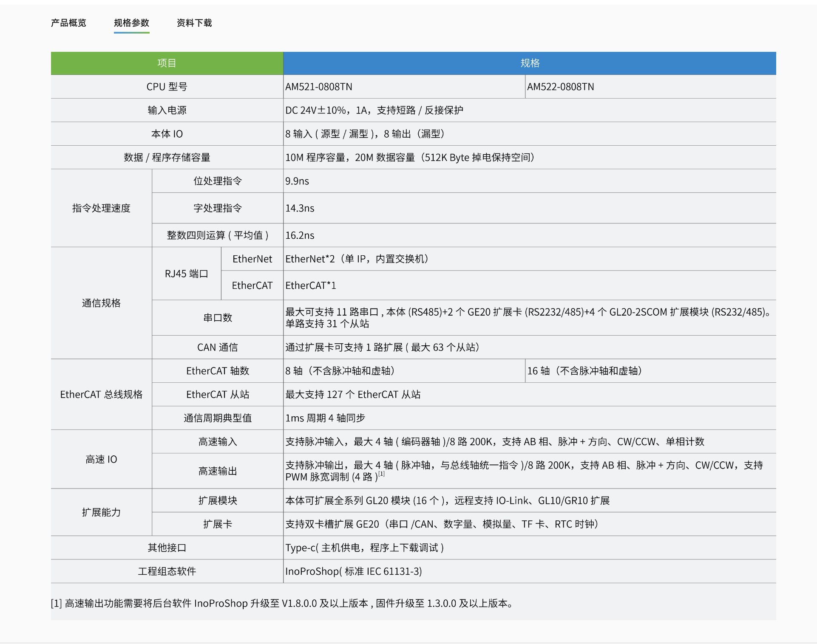Viewport: 817px width, 644px height.
Task: Click the 指令处理速度 category cell
Action: click(101, 208)
